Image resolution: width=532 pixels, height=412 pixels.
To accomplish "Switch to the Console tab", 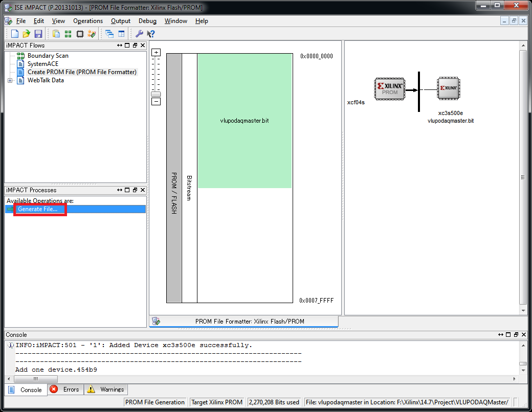I will pyautogui.click(x=26, y=390).
